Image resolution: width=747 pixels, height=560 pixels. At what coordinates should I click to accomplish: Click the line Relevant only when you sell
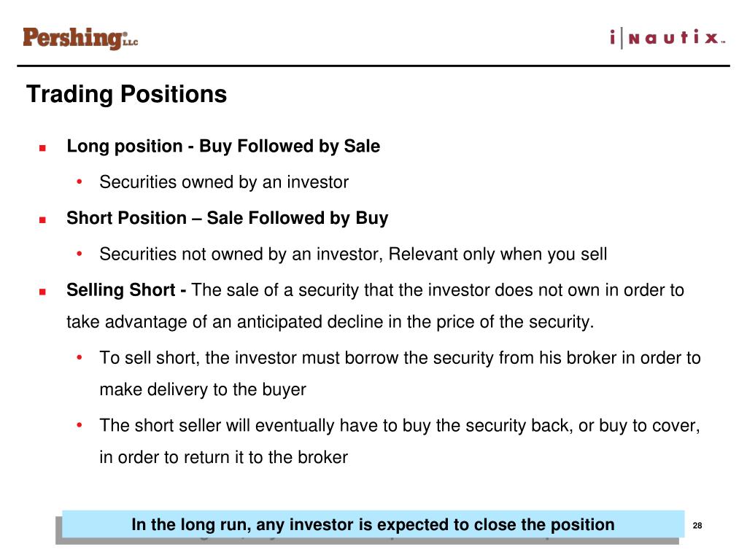[498, 254]
